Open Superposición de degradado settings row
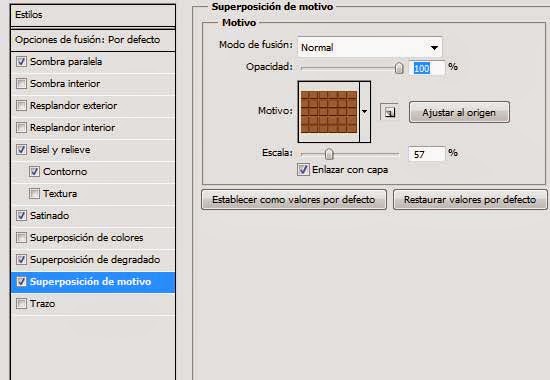Image resolution: width=550 pixels, height=380 pixels. click(x=93, y=260)
